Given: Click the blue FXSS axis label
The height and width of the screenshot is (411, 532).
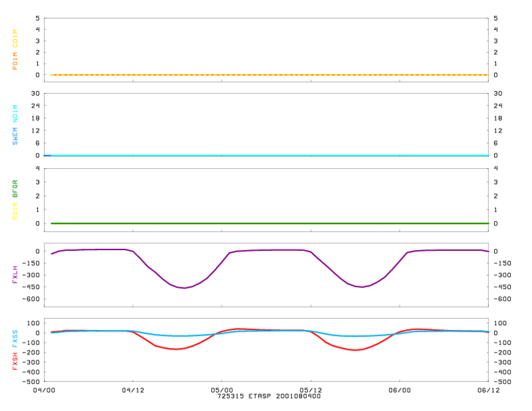Looking at the screenshot, I should 15,339.
